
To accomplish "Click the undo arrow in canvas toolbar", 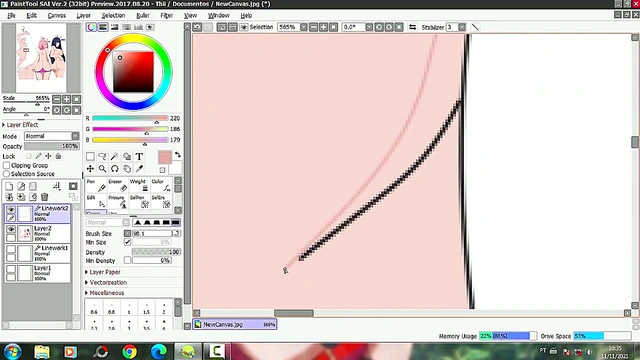I will [197, 27].
